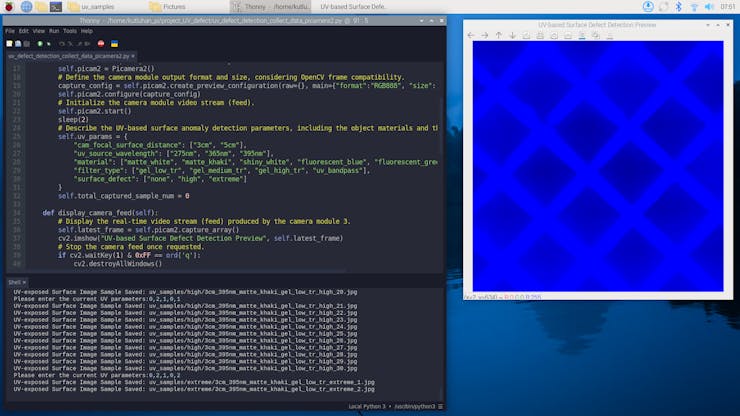Open the Tools menu in Thonny
740x416 pixels.
(70, 31)
